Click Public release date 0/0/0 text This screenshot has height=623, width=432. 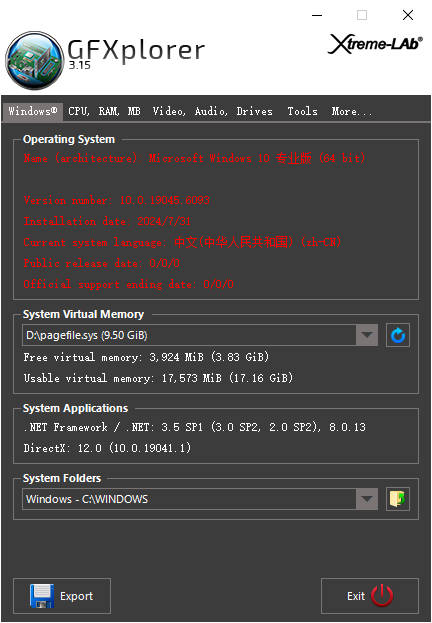click(102, 263)
